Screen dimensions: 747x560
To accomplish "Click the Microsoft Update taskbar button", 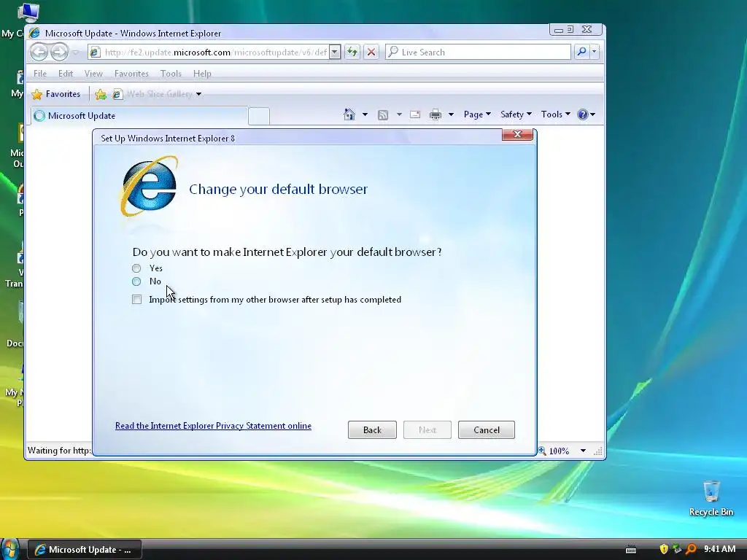I will 85,550.
